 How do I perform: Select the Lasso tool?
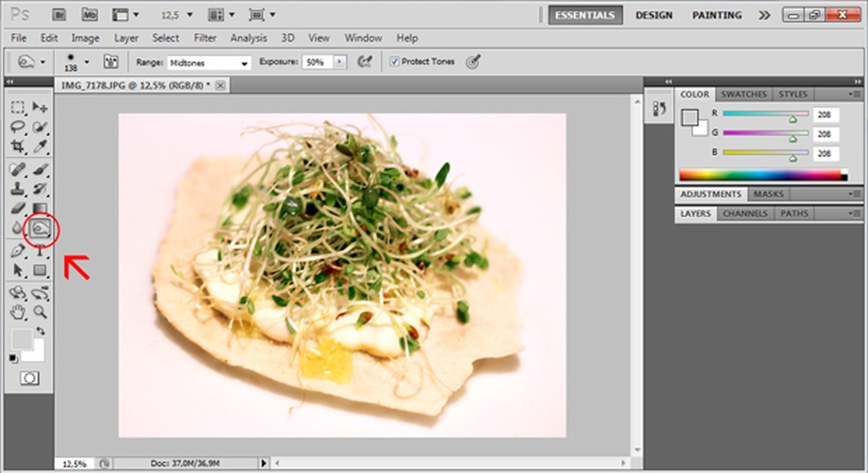[18, 127]
